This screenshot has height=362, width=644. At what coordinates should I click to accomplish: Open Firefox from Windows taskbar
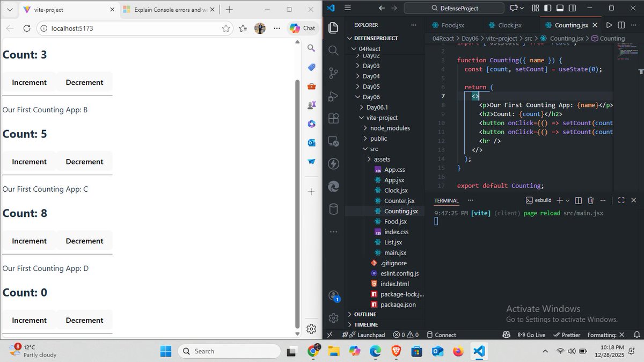(458, 351)
